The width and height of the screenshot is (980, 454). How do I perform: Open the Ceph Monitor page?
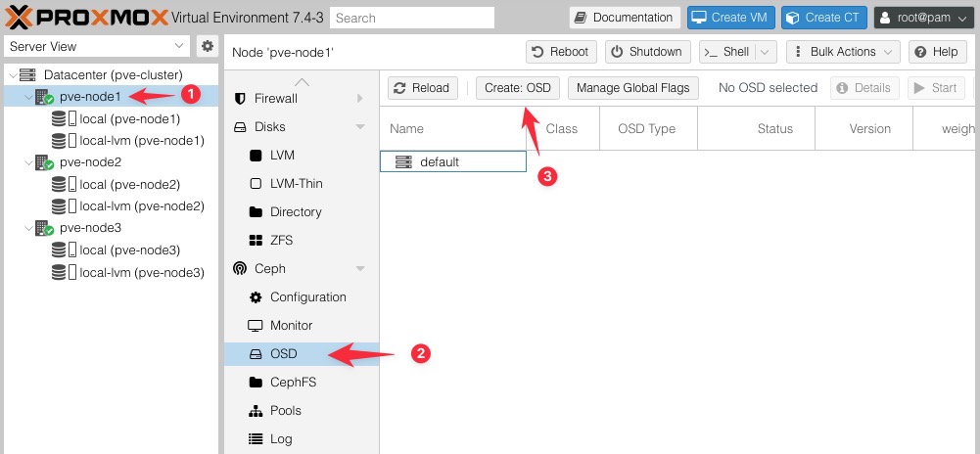[x=302, y=326]
